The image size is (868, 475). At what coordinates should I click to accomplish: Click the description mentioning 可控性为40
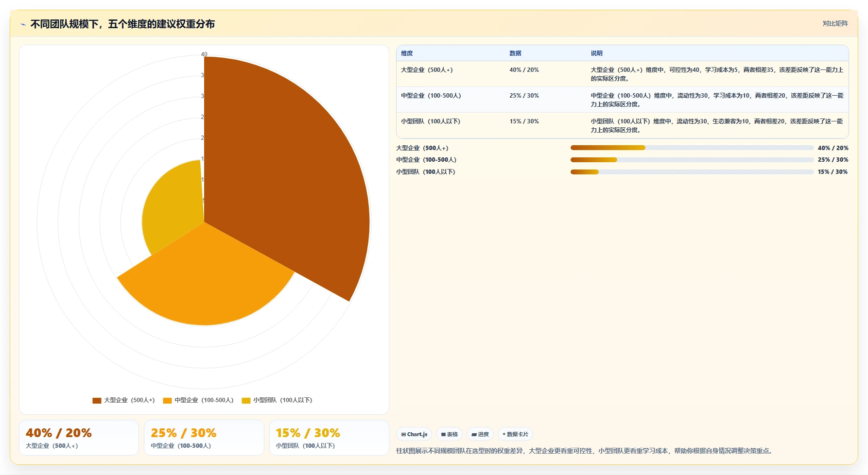[x=717, y=74]
